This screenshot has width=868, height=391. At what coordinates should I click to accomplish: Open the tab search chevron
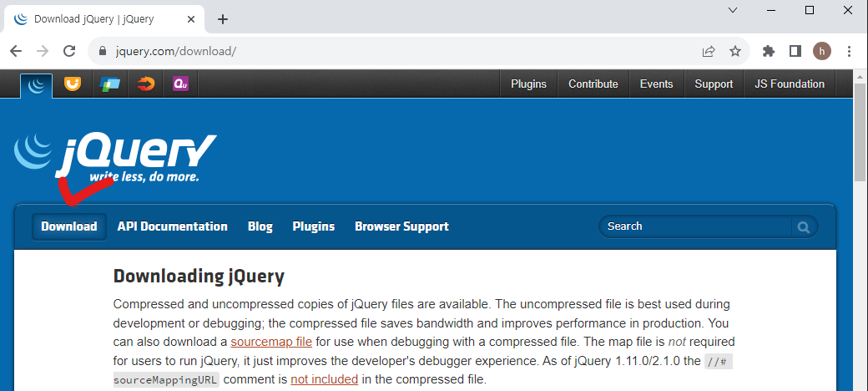coord(733,10)
